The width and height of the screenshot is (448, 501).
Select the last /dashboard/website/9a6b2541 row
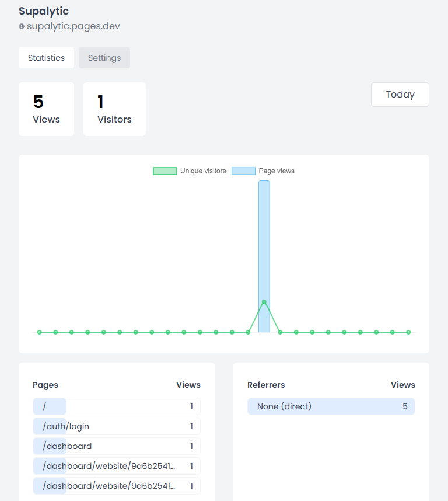[x=117, y=486]
